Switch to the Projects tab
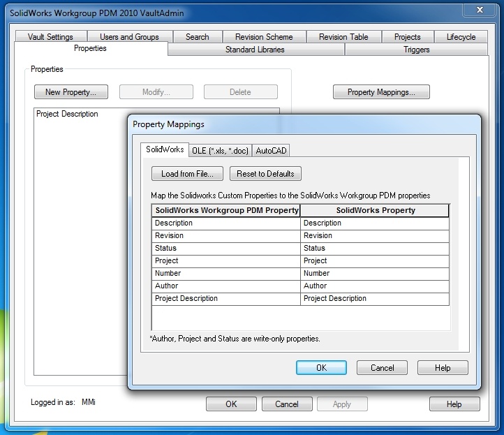504x435 pixels. (408, 36)
